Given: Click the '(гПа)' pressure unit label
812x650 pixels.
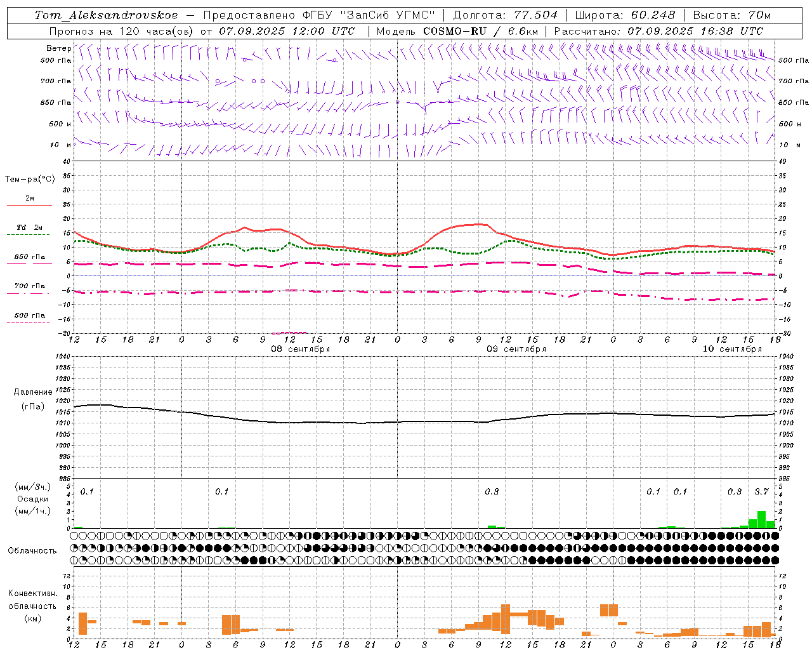Looking at the screenshot, I should [x=33, y=407].
